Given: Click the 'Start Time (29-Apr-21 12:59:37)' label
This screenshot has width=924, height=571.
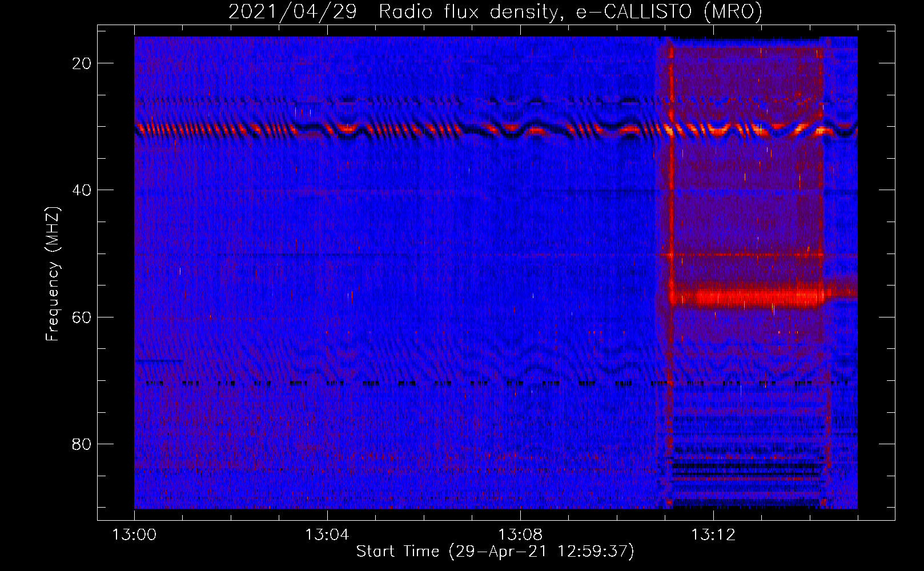Looking at the screenshot, I should coord(495,552).
